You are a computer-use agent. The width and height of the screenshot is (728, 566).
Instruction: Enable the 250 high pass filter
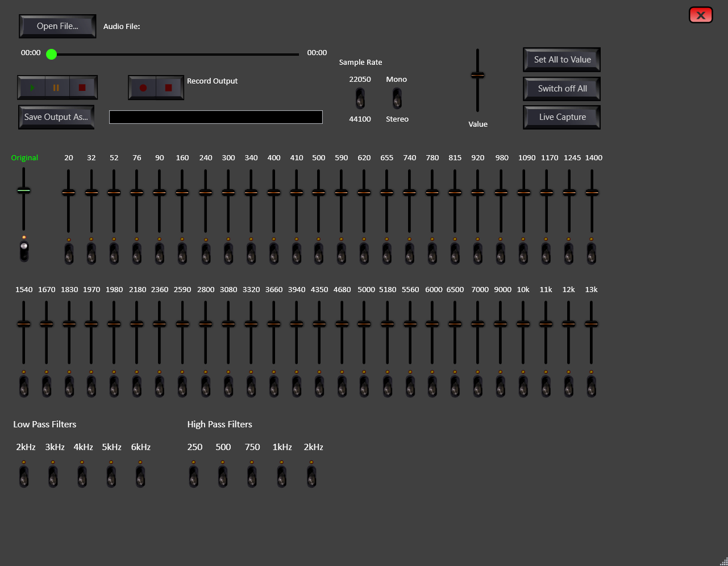pos(194,476)
